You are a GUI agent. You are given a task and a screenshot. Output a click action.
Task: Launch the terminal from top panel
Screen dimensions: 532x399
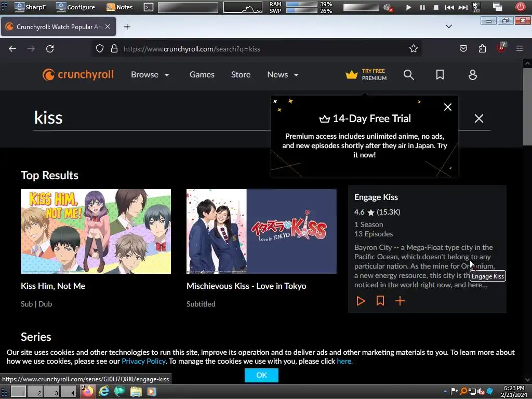pyautogui.click(x=148, y=7)
